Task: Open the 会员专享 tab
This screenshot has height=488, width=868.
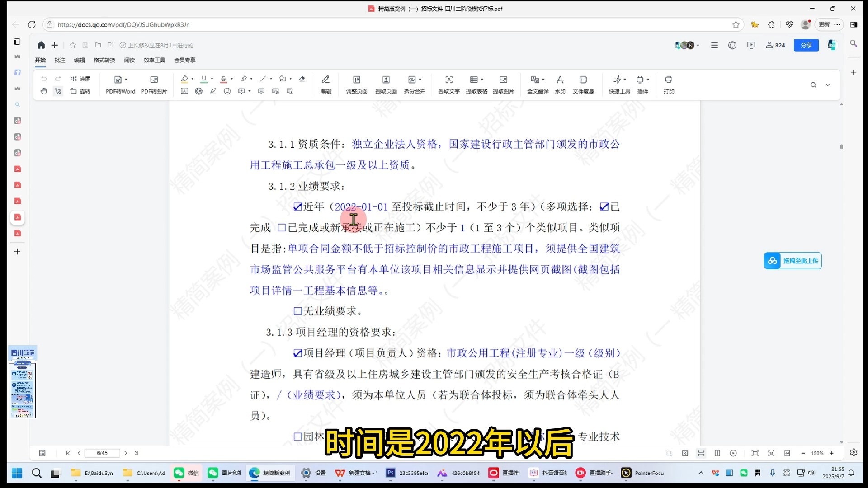Action: point(185,60)
